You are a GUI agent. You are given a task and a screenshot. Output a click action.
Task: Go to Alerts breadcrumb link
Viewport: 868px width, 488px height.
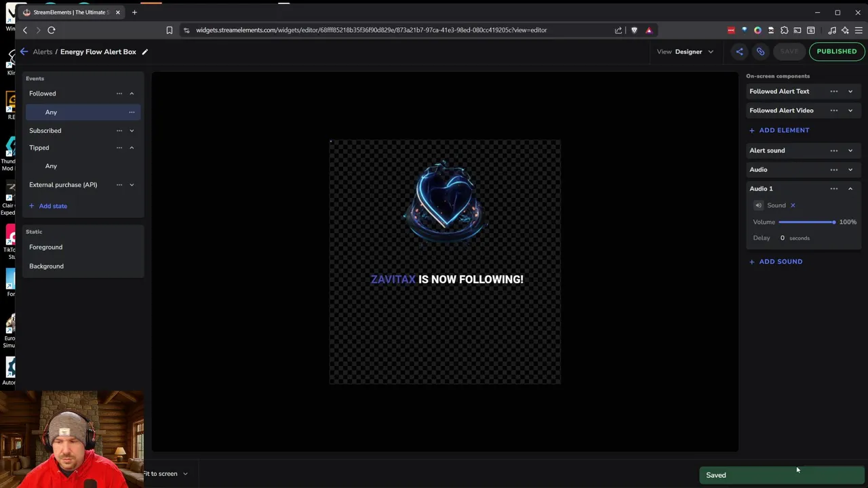coord(42,52)
